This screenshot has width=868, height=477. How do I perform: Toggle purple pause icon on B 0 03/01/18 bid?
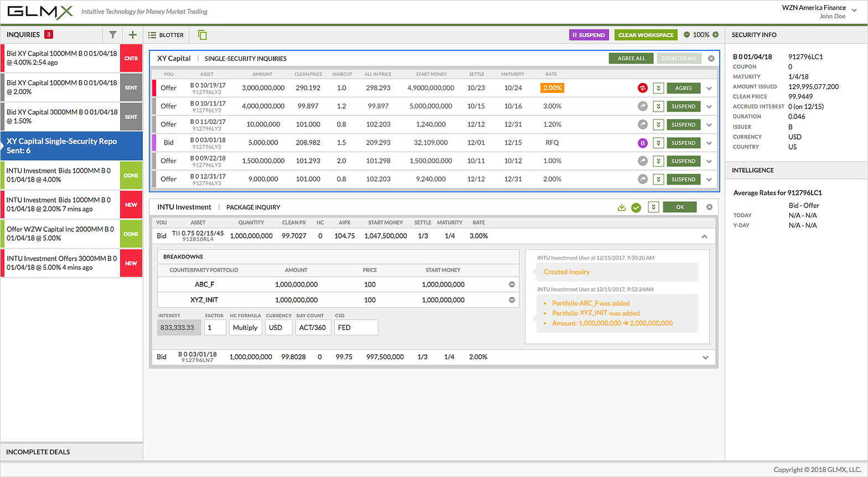pyautogui.click(x=643, y=143)
